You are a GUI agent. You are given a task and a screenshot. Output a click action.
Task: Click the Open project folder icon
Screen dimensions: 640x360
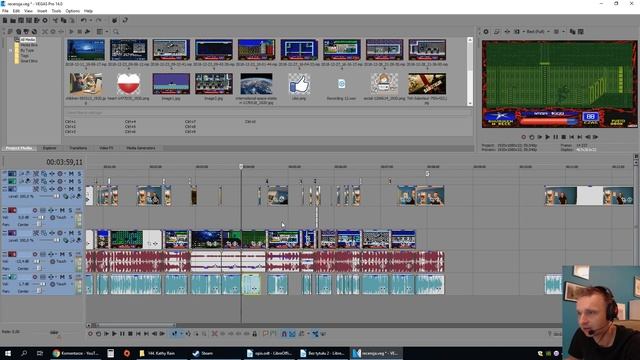[13, 20]
